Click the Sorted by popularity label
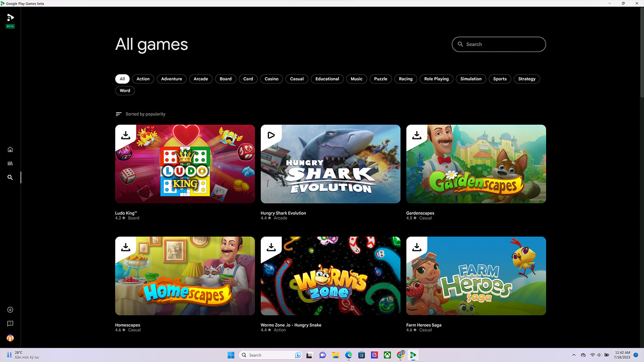644x362 pixels. click(145, 114)
